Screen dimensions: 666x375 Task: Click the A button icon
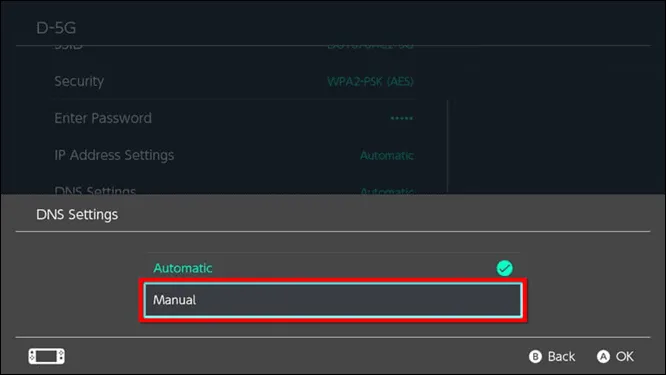click(603, 356)
